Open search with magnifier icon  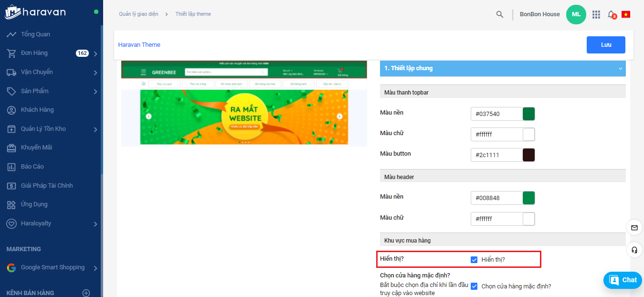[500, 14]
